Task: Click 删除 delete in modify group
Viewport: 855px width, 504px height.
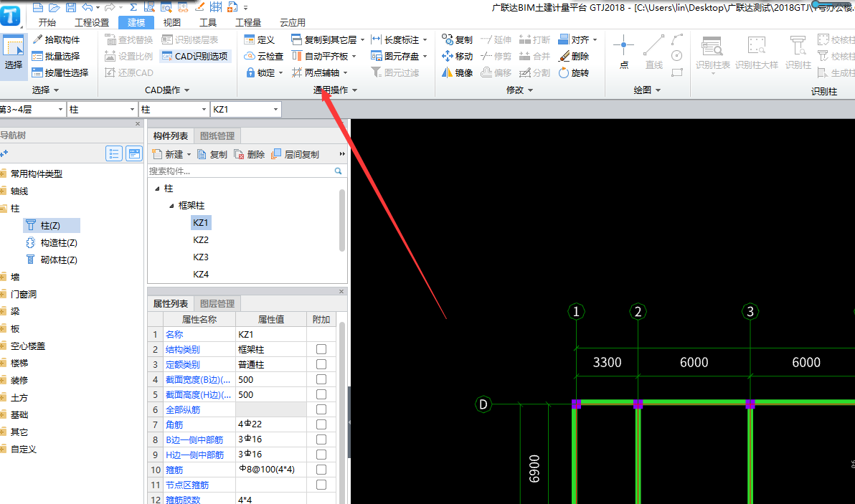Action: (574, 56)
